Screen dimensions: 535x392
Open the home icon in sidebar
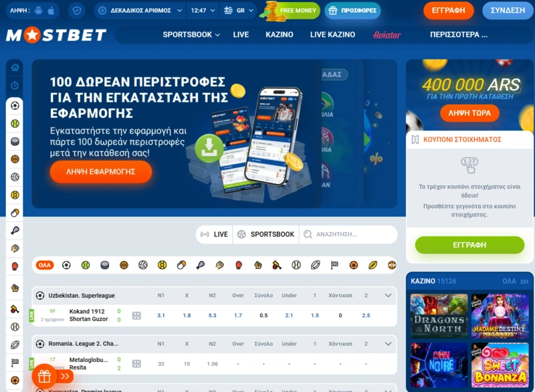15,68
